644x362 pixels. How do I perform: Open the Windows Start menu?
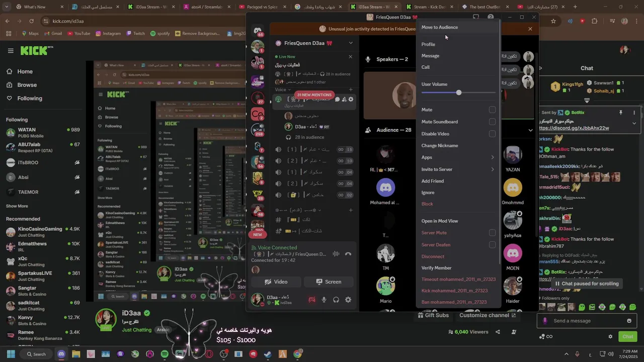(11, 354)
